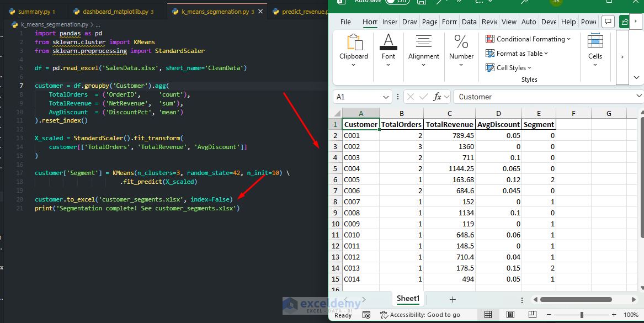Click the macro recording status icon
The image size is (644, 323).
(366, 315)
